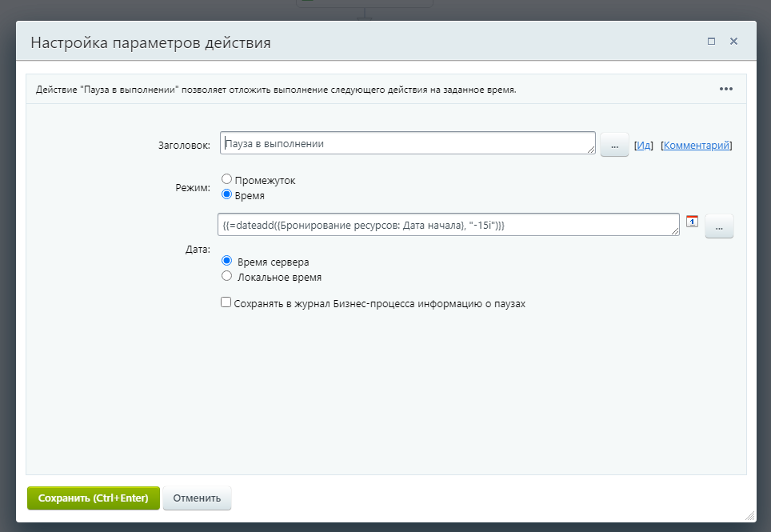Screen dimensions: 771x532
Task: Click the ellipsis button beside the date field
Action: pyautogui.click(x=719, y=226)
